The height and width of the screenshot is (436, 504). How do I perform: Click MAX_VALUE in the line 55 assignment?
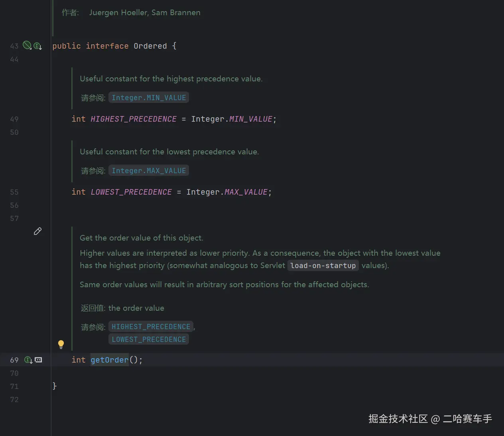(x=246, y=192)
